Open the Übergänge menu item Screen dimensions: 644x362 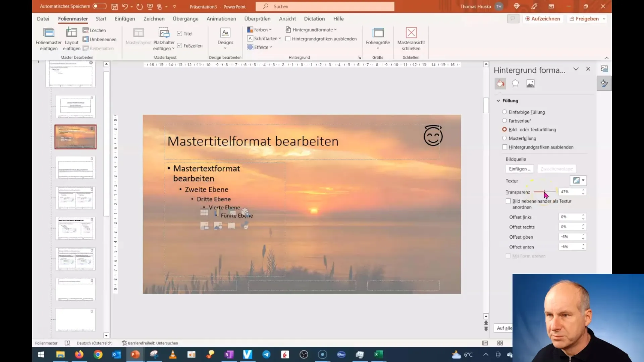185,18
